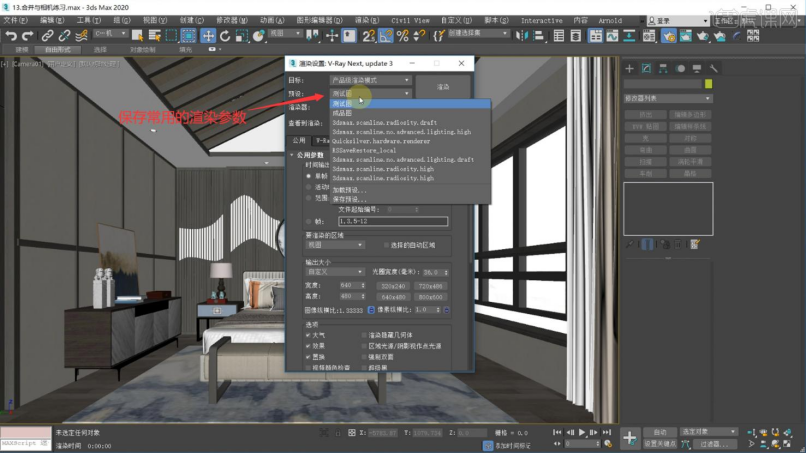Open Render Setup teapot icon

669,35
